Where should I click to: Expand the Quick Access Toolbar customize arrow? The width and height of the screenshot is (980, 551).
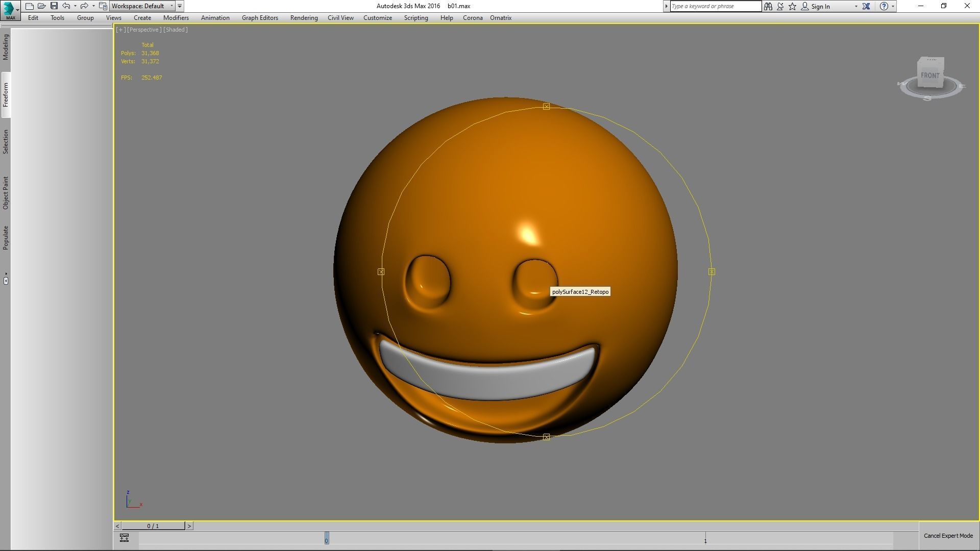(180, 6)
